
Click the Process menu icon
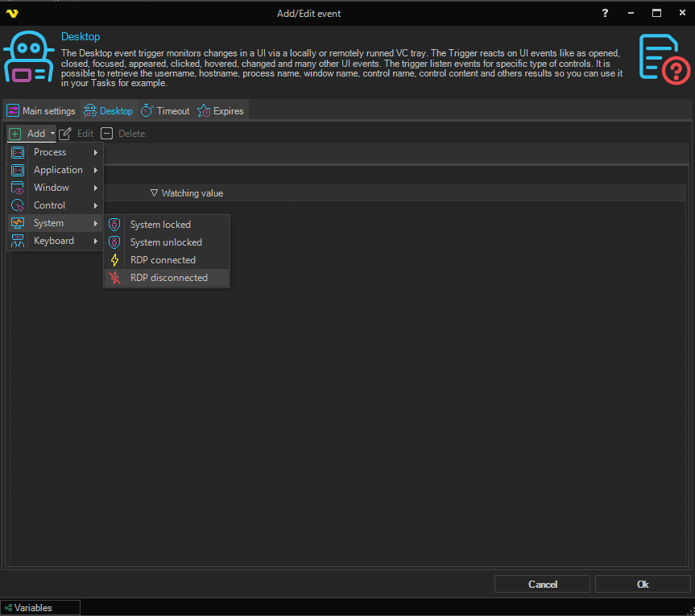[18, 152]
